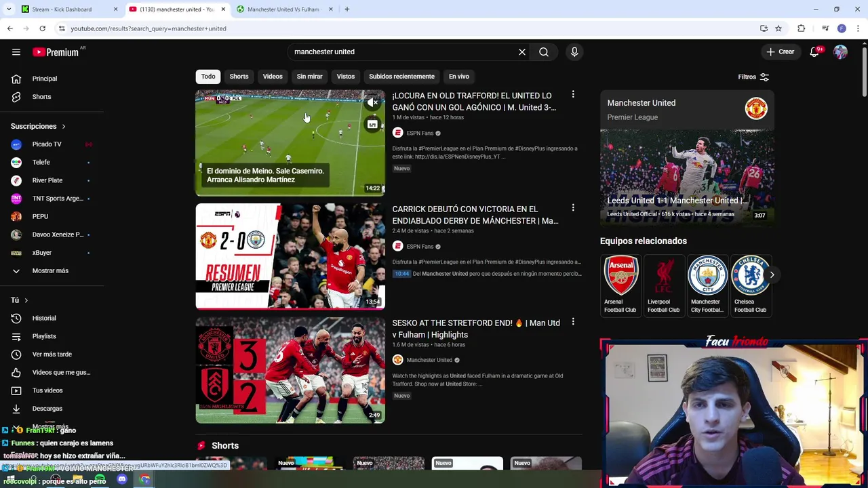Toggle subtitles on the preview video

[x=372, y=124]
